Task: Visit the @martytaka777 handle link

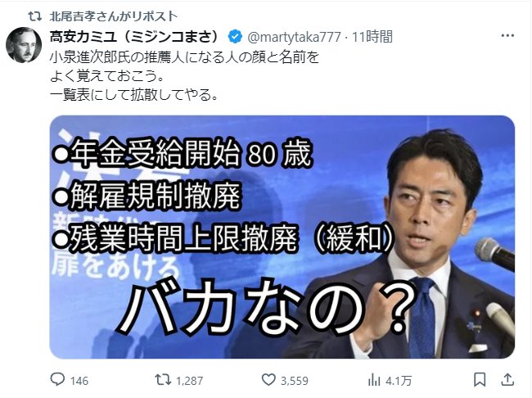Action: point(294,37)
